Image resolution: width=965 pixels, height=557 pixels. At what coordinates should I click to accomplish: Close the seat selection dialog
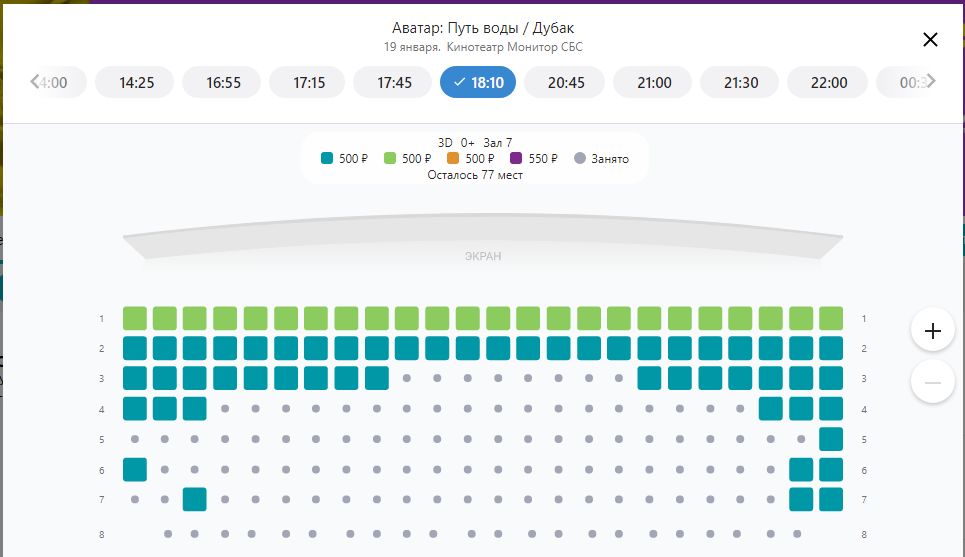[x=930, y=40]
